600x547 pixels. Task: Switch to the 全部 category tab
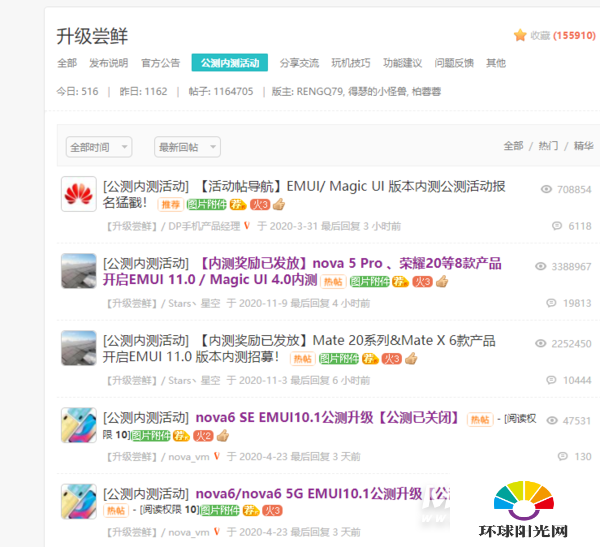click(x=67, y=63)
